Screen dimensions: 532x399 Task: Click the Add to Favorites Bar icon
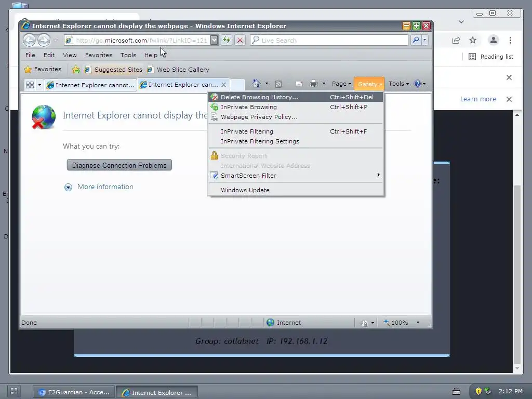(x=76, y=70)
